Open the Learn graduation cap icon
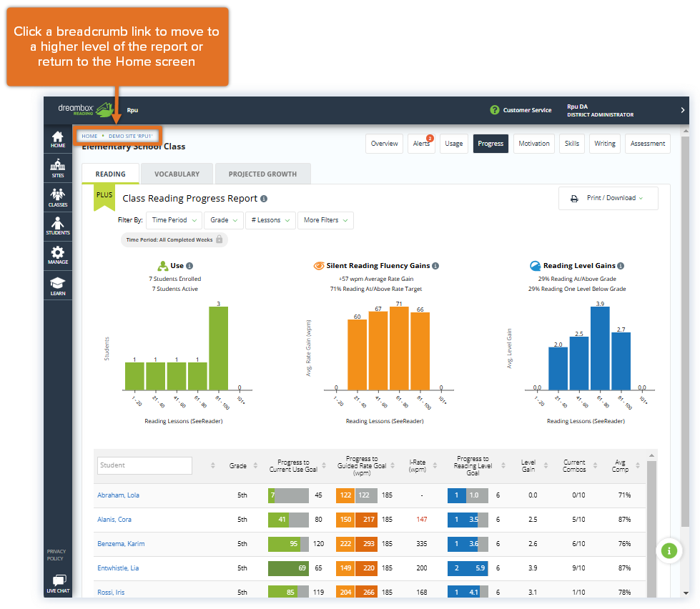 tap(58, 287)
